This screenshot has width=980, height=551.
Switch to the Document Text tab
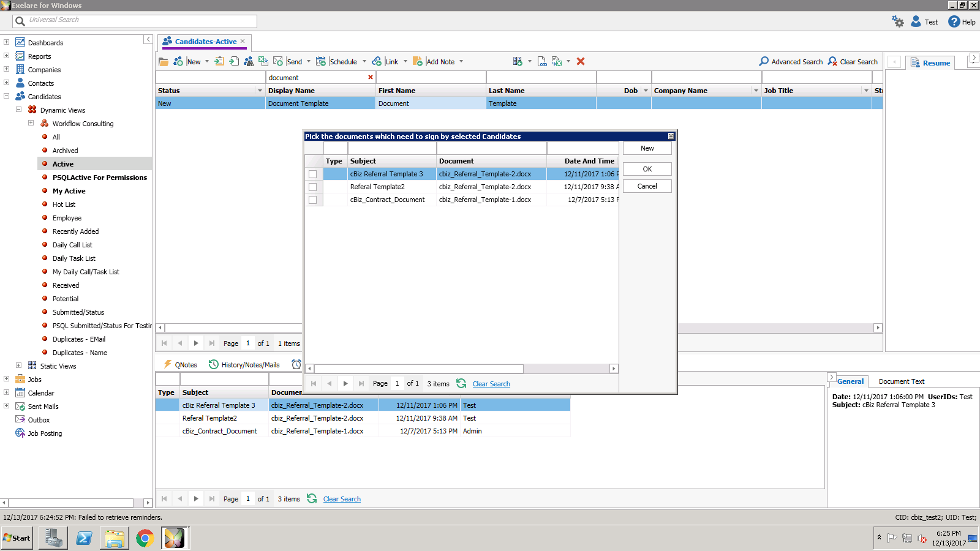tap(901, 381)
